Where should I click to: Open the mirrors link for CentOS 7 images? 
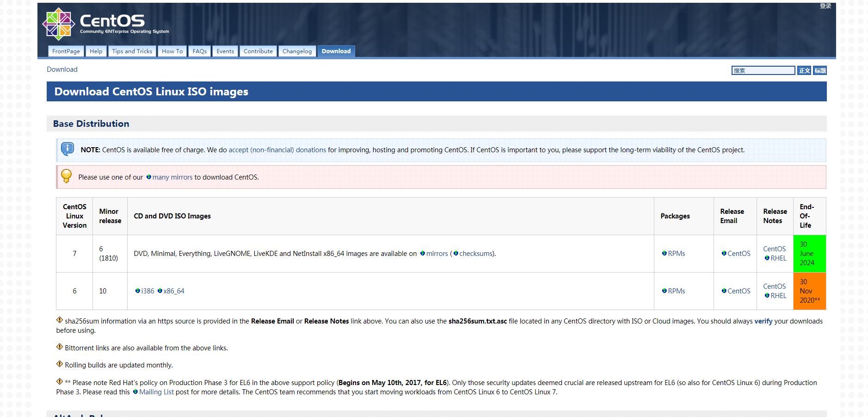pos(434,254)
